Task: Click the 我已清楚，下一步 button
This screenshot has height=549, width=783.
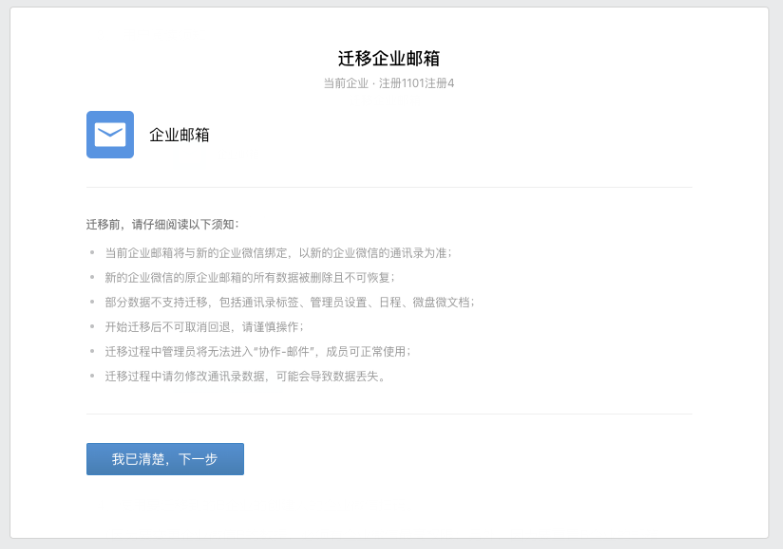Action: (x=165, y=459)
